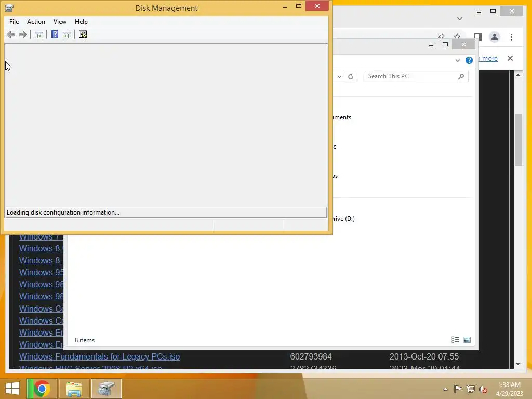Open File Explorer help question mark

coord(469,60)
